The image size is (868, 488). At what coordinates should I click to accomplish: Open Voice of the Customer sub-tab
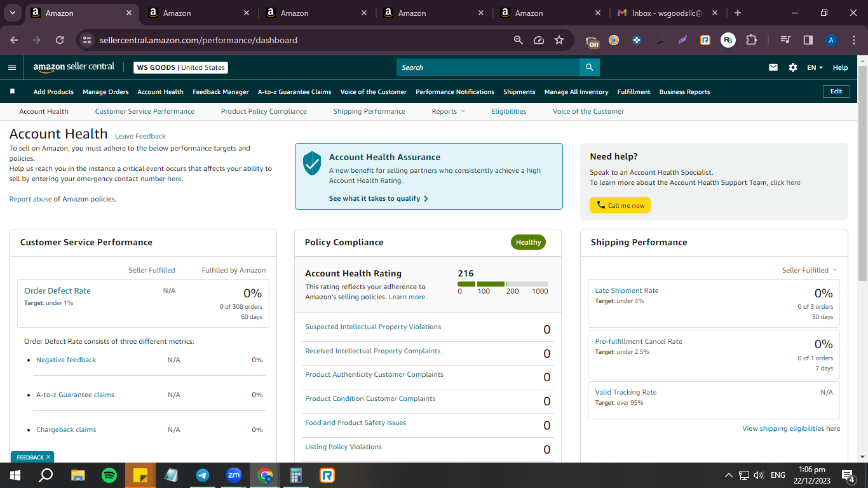588,111
